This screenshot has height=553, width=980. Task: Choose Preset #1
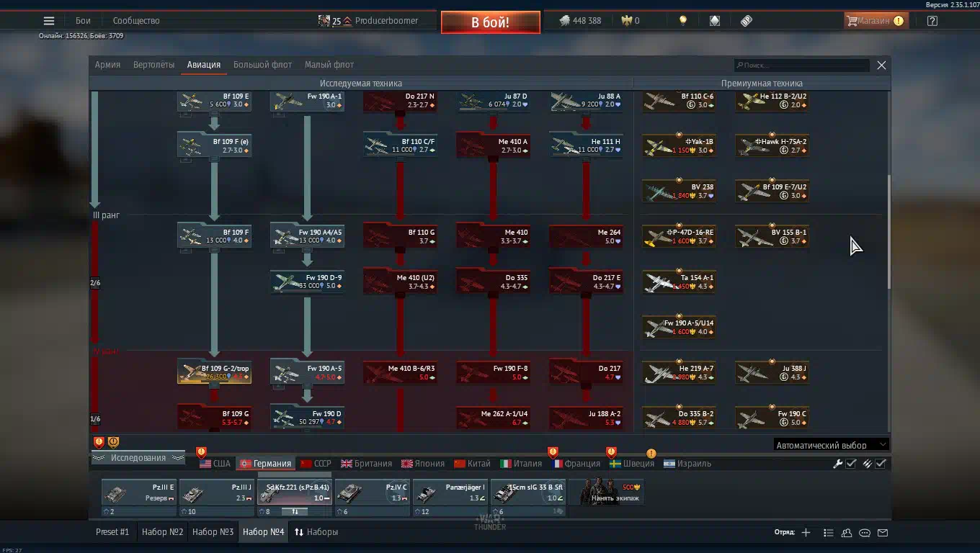coord(112,532)
